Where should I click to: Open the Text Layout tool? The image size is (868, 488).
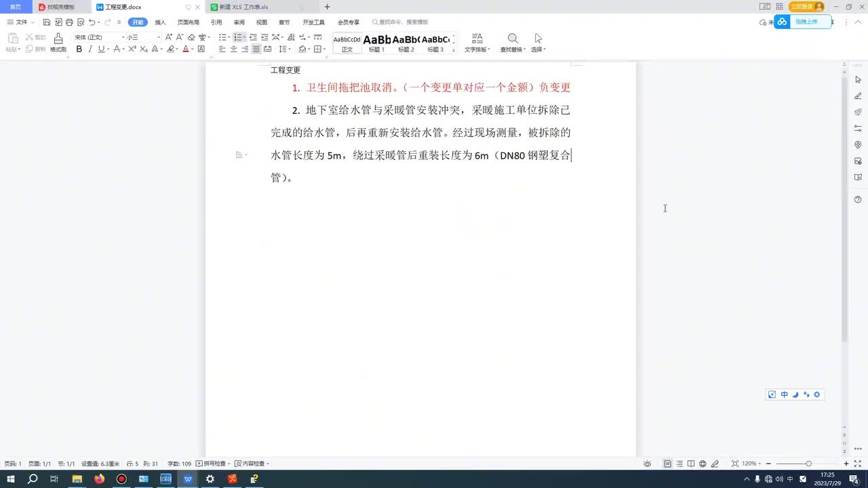tap(477, 43)
